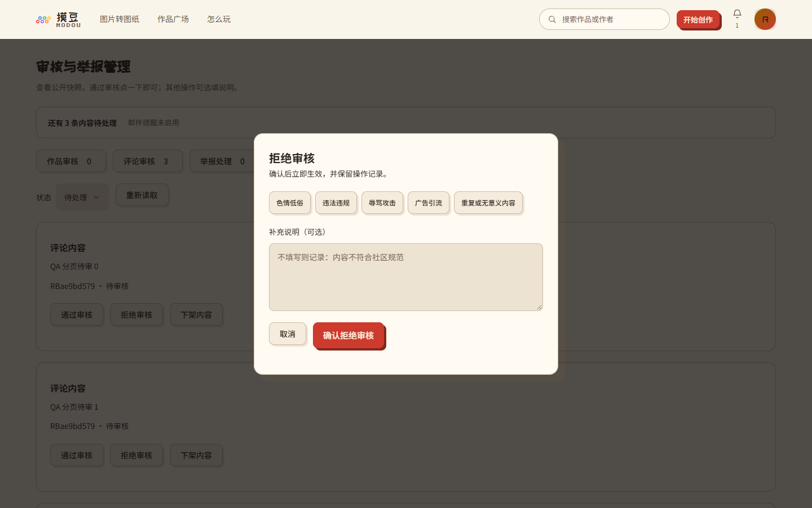Viewport: 812px width, 508px height.
Task: Focus the 补充说明 textarea
Action: pos(406,277)
